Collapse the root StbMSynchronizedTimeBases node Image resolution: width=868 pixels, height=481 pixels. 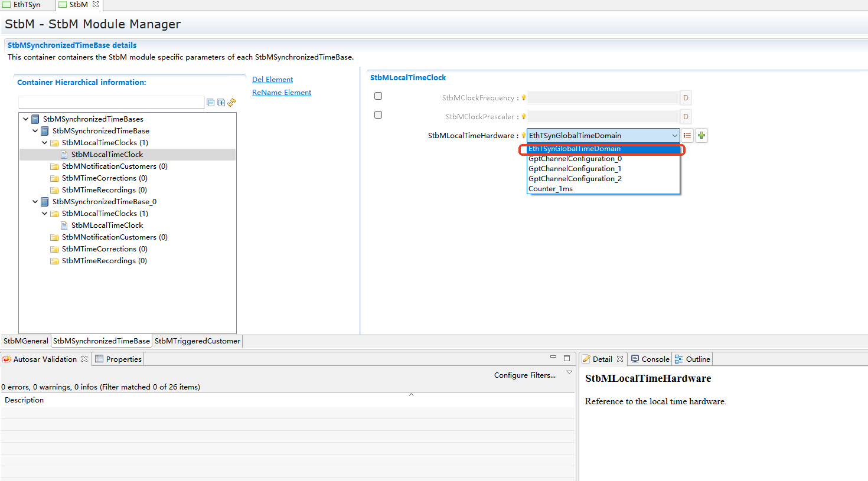[26, 119]
